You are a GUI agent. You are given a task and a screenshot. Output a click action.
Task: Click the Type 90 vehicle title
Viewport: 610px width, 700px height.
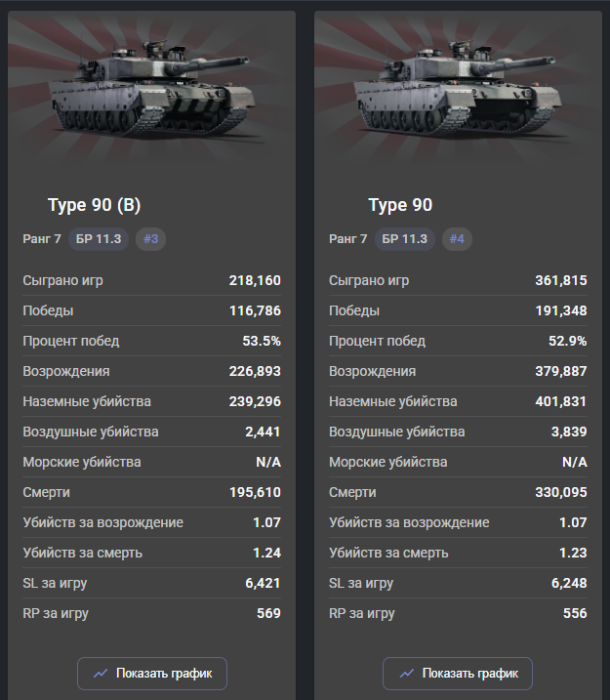click(x=400, y=205)
